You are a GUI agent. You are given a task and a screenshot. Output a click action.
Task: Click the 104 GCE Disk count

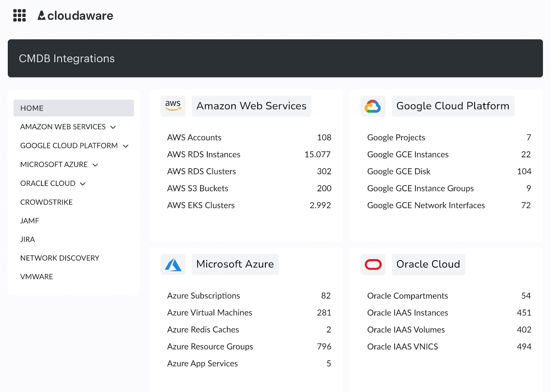[x=524, y=171]
